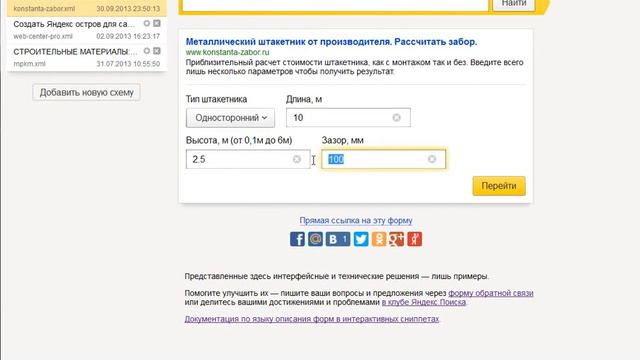
Task: Click the web-center-pro.xml file name
Action: 43,36
